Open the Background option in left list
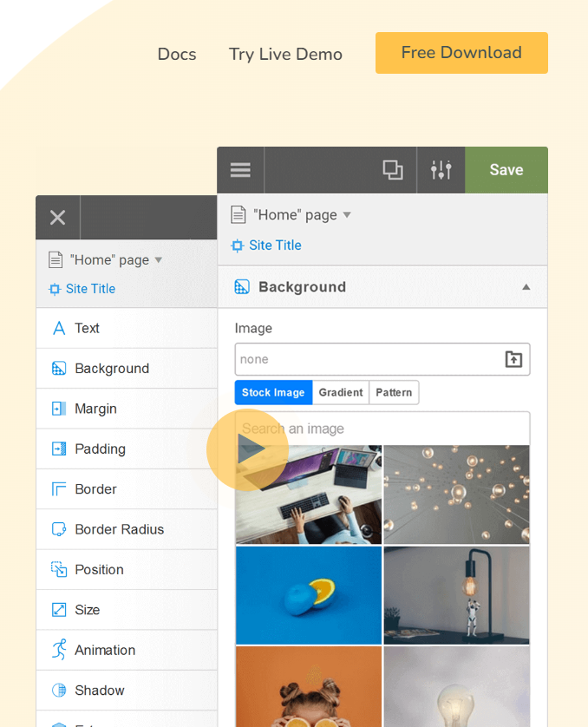The image size is (588, 727). coord(127,369)
